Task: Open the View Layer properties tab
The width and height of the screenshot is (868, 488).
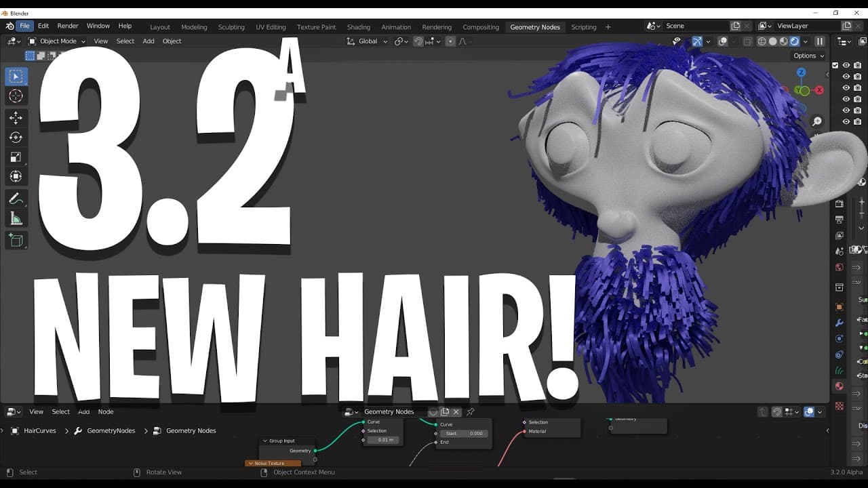Action: [840, 235]
